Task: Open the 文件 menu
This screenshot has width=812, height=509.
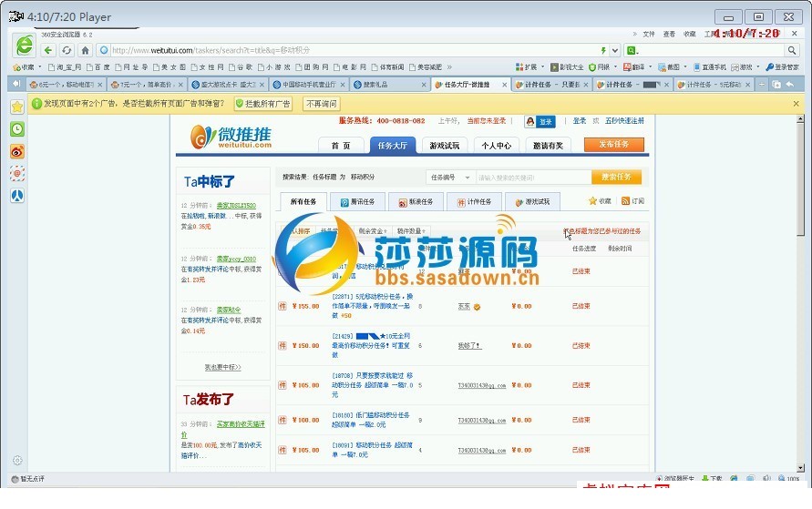Action: [x=649, y=34]
